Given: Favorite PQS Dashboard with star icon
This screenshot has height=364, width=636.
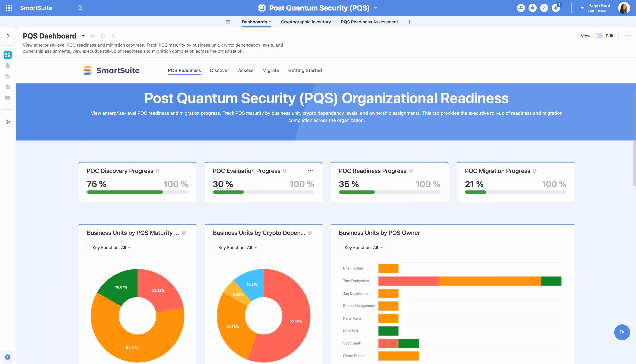Looking at the screenshot, I should tap(92, 36).
